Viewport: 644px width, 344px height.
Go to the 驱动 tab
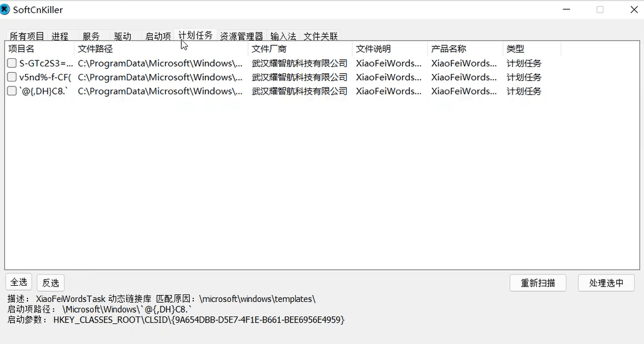[123, 36]
